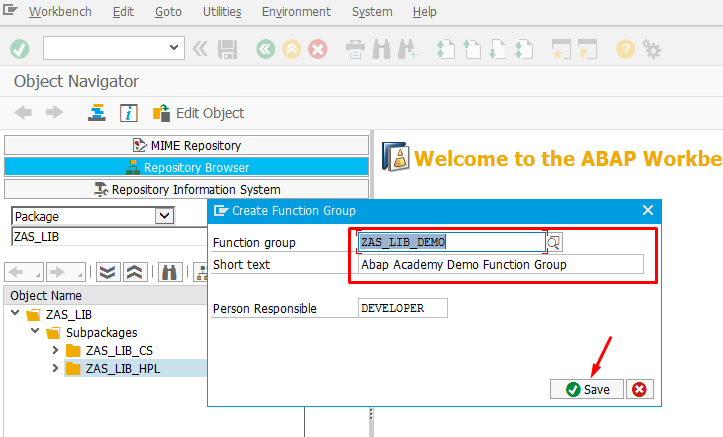Click the Collapse All Nodes icon
Screen dimensions: 723x437
coord(135,272)
